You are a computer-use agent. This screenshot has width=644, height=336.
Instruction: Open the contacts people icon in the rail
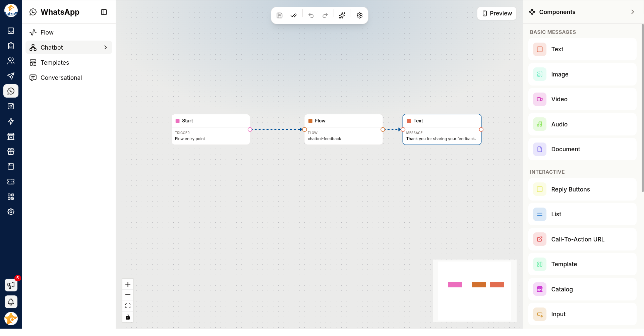tap(11, 61)
